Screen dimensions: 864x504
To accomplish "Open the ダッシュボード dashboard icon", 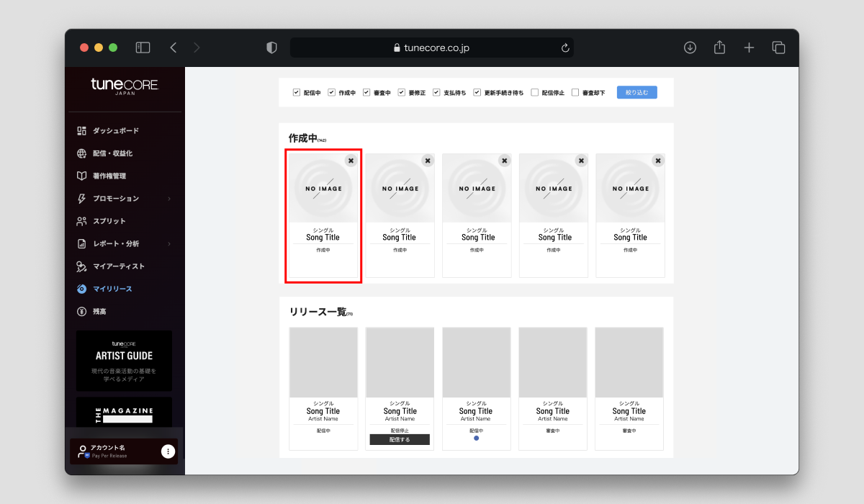I will click(82, 131).
